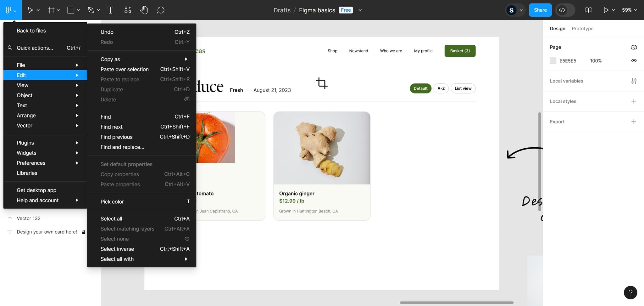Activate the Hand tool
The width and height of the screenshot is (644, 306).
point(144,10)
